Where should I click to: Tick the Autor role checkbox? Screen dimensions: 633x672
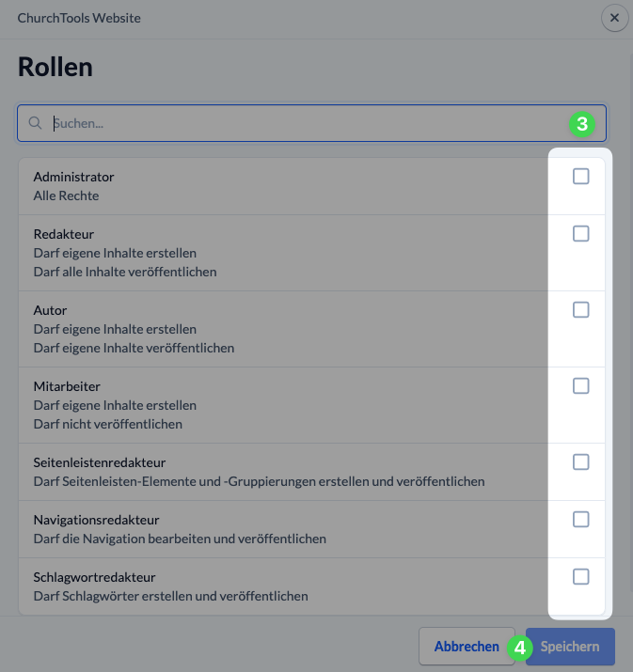click(x=581, y=310)
